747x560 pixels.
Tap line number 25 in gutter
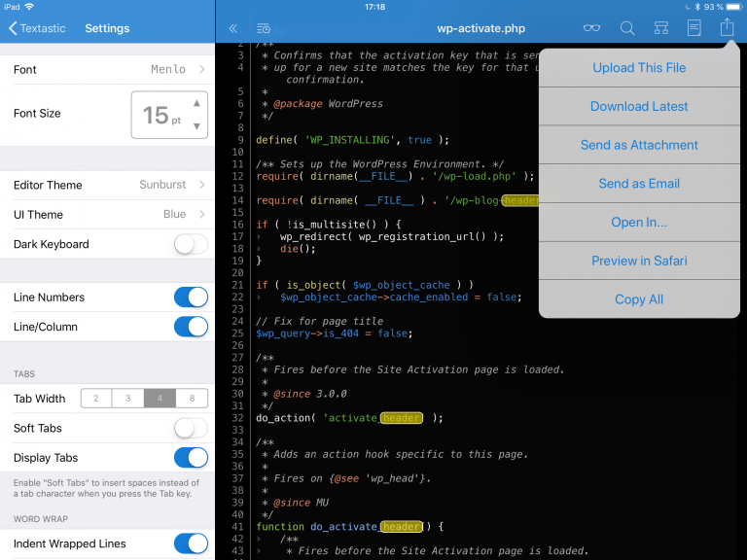(237, 333)
